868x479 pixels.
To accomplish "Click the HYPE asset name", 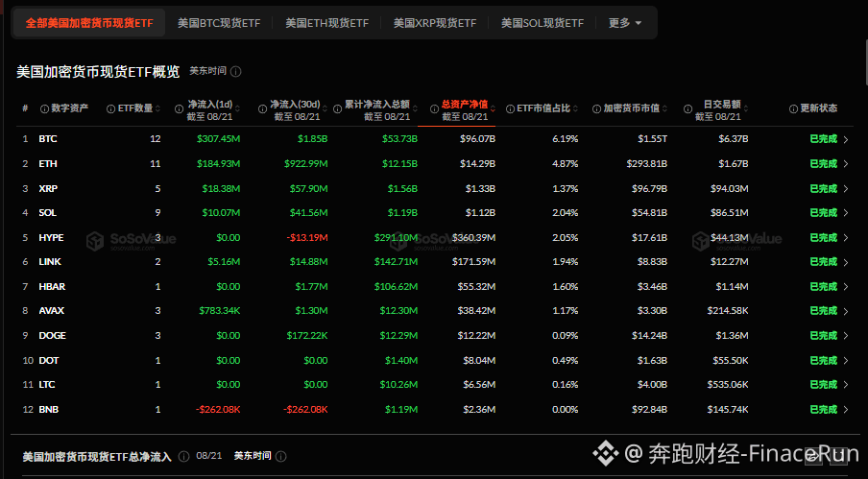I will [x=51, y=237].
